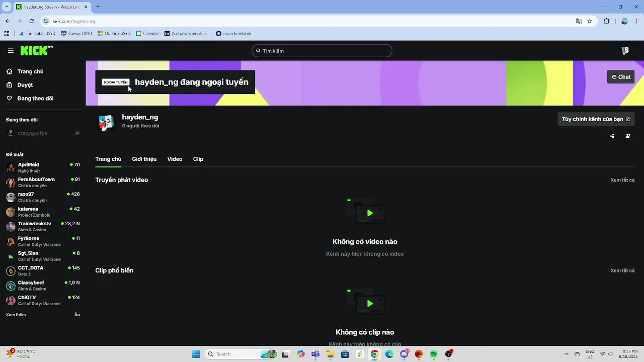Expand list with Xem thêm
Viewport: 644px width, 362px height.
pyautogui.click(x=16, y=315)
